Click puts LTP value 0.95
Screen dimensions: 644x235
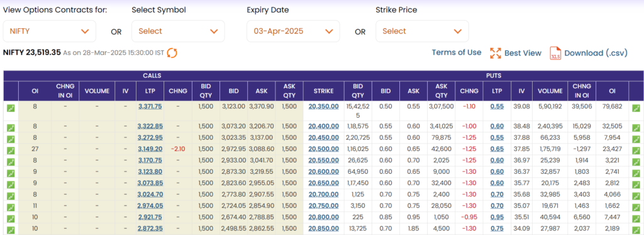tap(497, 218)
